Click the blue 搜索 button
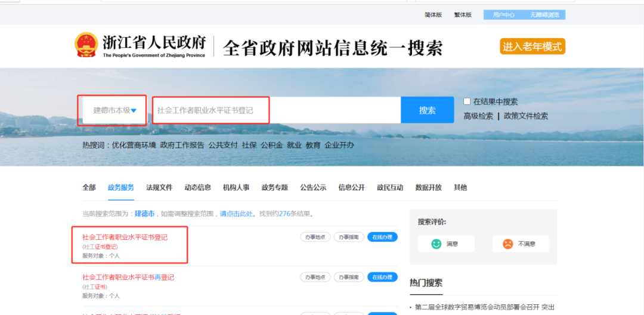644x315 pixels. point(427,110)
